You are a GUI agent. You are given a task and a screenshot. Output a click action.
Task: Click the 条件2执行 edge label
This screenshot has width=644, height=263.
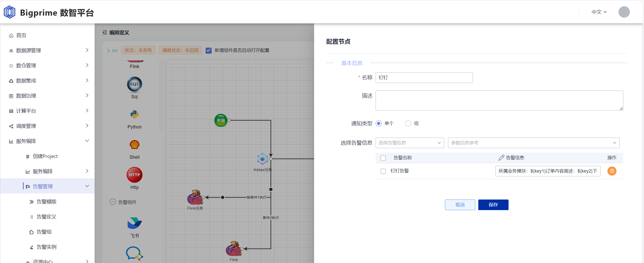[x=271, y=218]
